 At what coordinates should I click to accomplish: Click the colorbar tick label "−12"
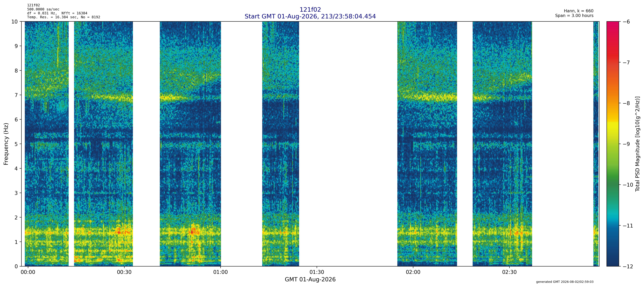(x=628, y=266)
